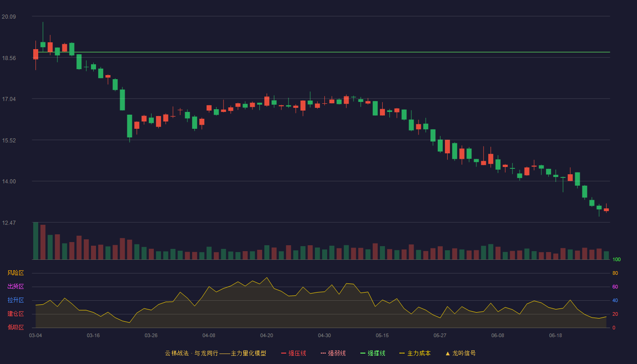Image resolution: width=637 pixels, height=364 pixels.
Task: Click the 03-26 date label
Action: [x=151, y=335]
